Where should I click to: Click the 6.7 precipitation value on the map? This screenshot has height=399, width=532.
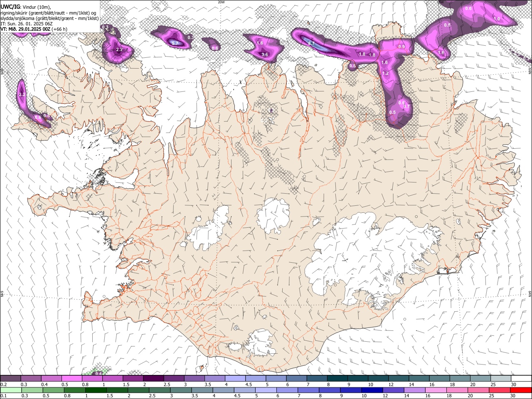(x=311, y=43)
